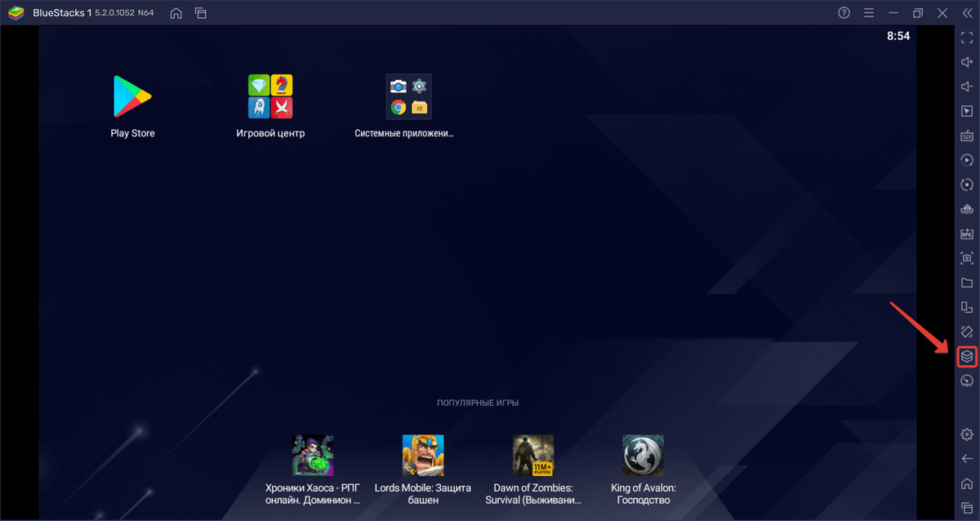The height and width of the screenshot is (521, 980).
Task: Toggle Eco mode gauge icon
Action: [x=967, y=381]
